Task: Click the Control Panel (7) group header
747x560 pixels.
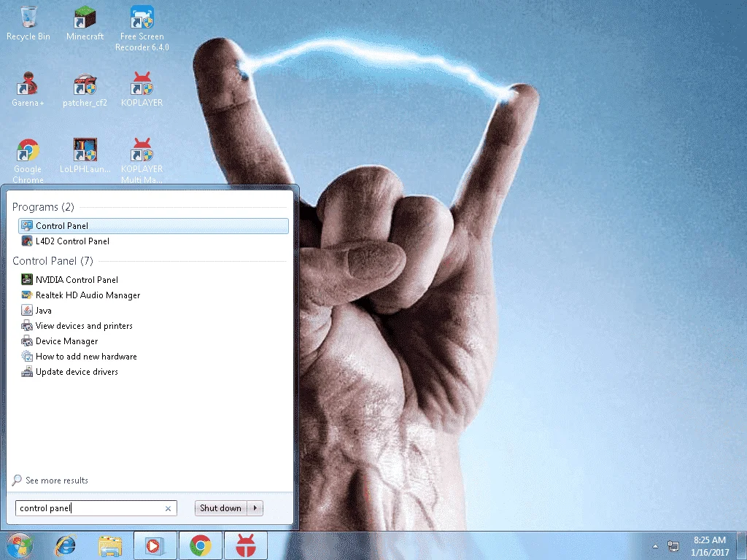Action: coord(53,260)
